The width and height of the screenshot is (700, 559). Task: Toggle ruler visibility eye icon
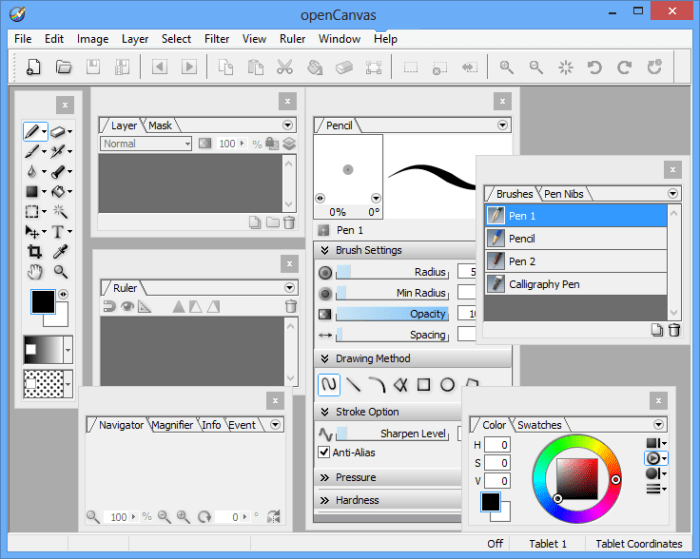pos(127,306)
